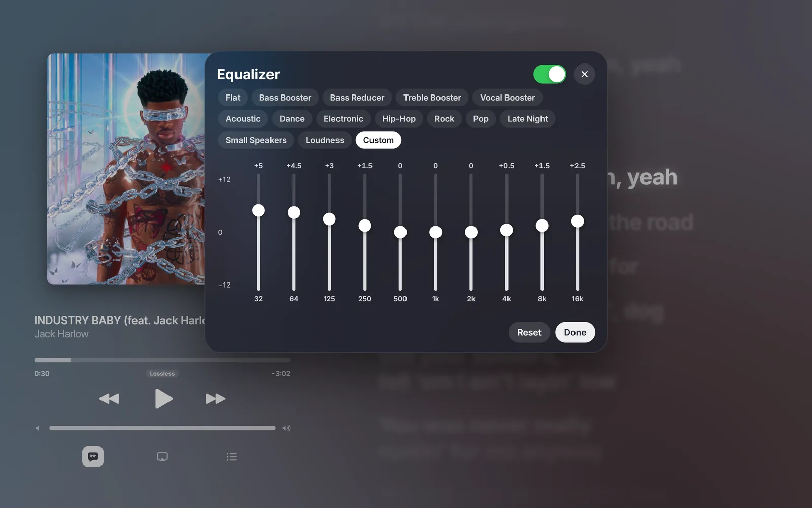Adjust the playback volume slider

point(162,428)
